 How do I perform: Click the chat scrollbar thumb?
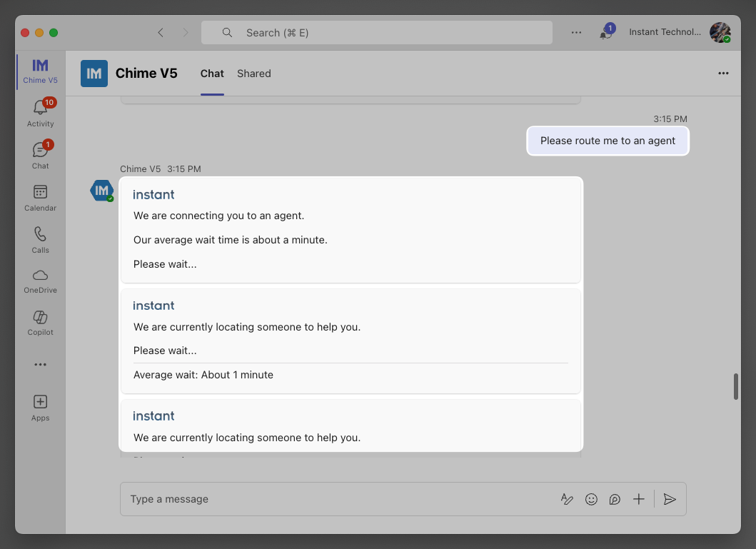click(736, 386)
